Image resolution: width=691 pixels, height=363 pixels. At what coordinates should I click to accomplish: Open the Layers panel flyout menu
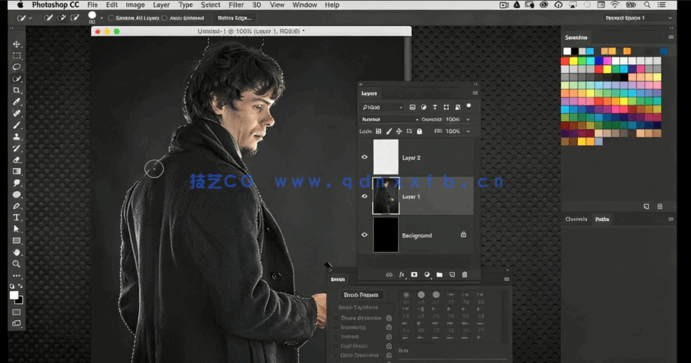475,93
